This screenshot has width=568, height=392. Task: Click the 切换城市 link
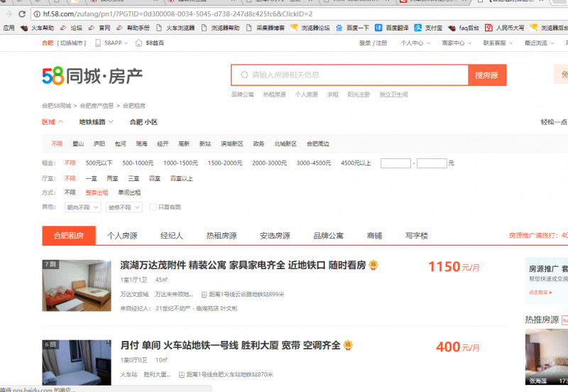coord(72,43)
